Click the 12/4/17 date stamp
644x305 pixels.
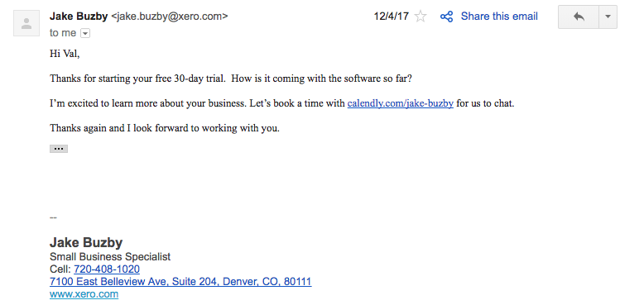pos(391,17)
